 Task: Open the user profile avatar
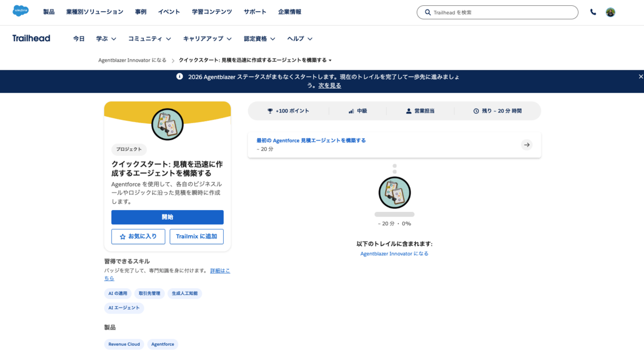coord(611,12)
